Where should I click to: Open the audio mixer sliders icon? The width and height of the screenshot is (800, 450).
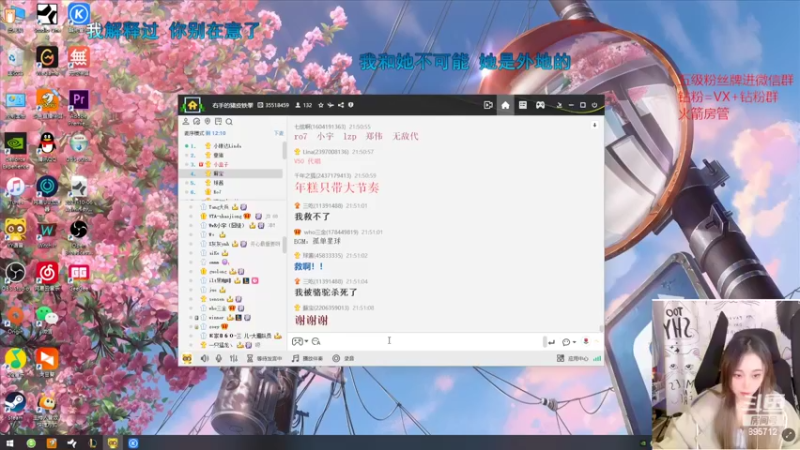point(234,358)
